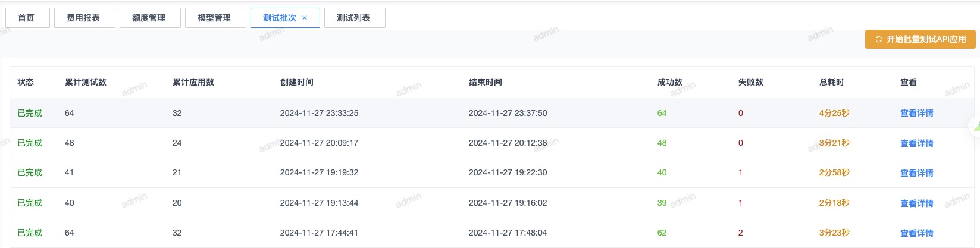The height and width of the screenshot is (248, 980).
Task: View details of batch created at 23:33:25
Action: [916, 113]
